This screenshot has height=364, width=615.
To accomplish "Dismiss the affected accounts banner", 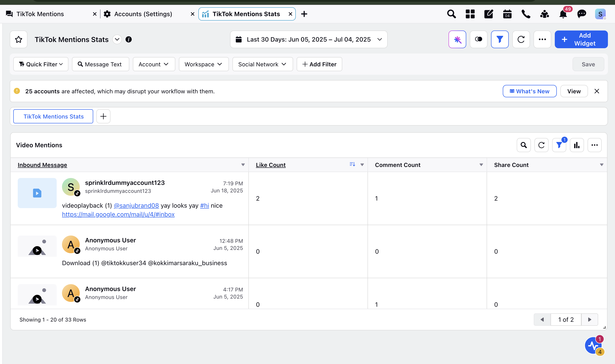I will click(x=597, y=91).
